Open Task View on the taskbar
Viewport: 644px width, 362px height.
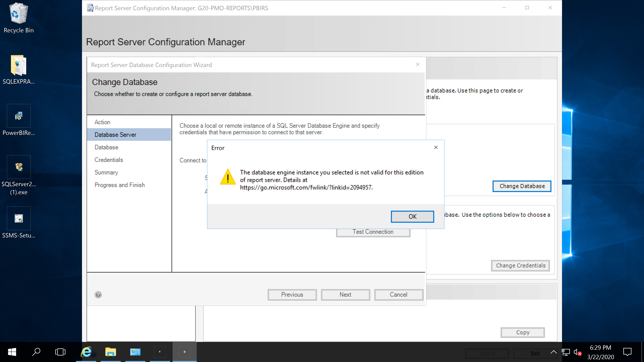pyautogui.click(x=60, y=352)
